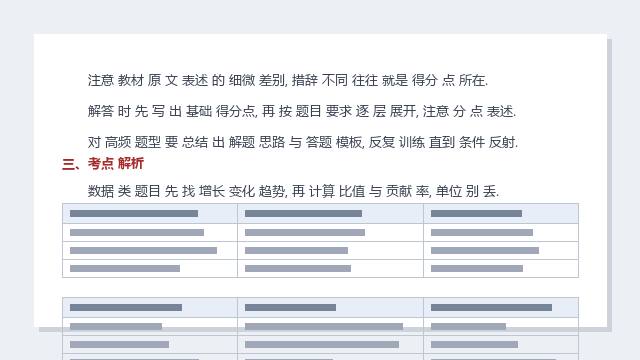Click the line starting with 对 高频 题型
Viewport: 640px width, 360px height.
pos(302,142)
